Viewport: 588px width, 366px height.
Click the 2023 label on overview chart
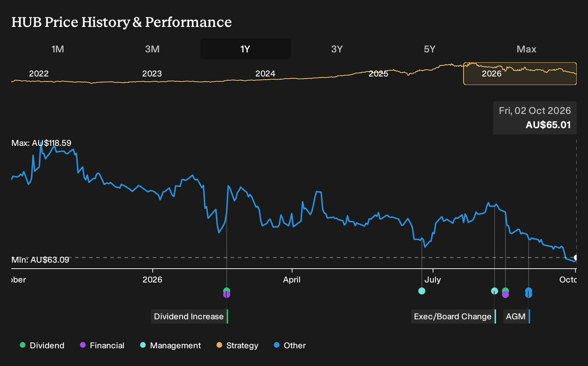click(152, 74)
